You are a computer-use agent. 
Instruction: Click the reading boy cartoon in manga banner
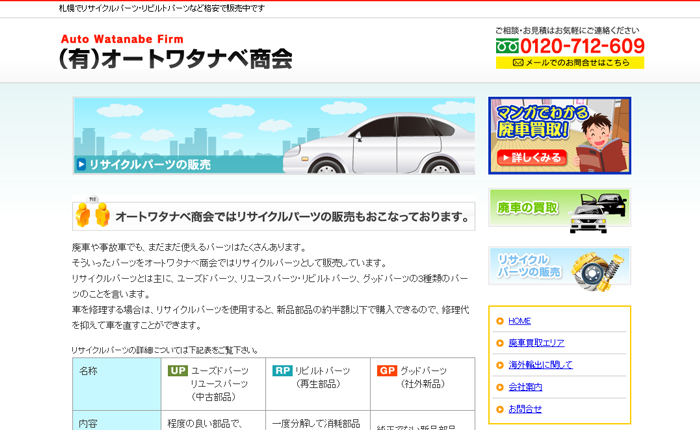pyautogui.click(x=601, y=143)
